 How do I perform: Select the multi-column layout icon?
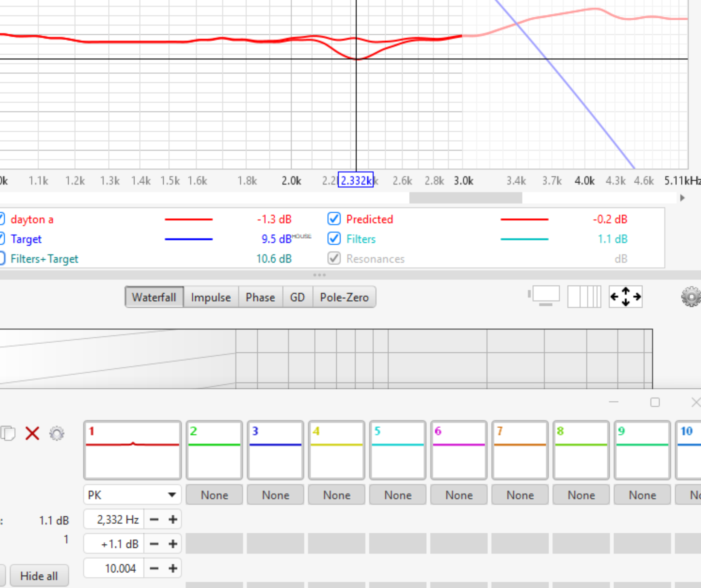[x=584, y=297]
